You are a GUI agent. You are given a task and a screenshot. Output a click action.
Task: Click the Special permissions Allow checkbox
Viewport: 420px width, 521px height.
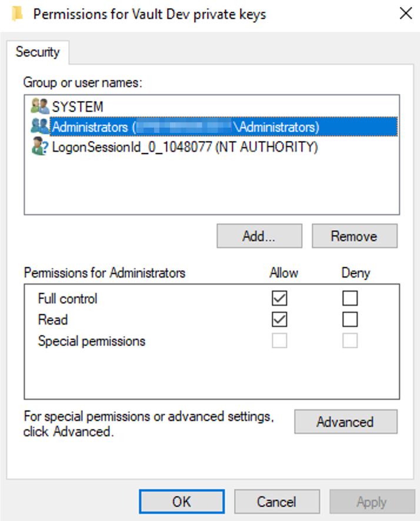(279, 341)
